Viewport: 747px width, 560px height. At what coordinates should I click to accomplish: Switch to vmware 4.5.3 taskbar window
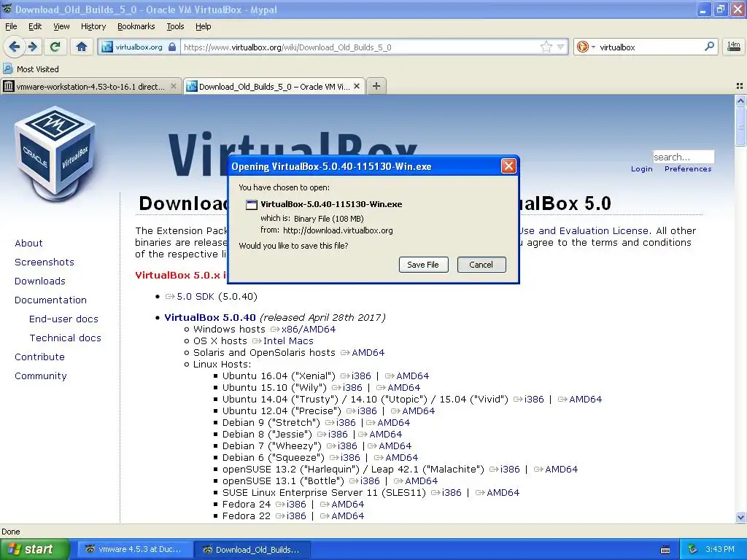(135, 550)
